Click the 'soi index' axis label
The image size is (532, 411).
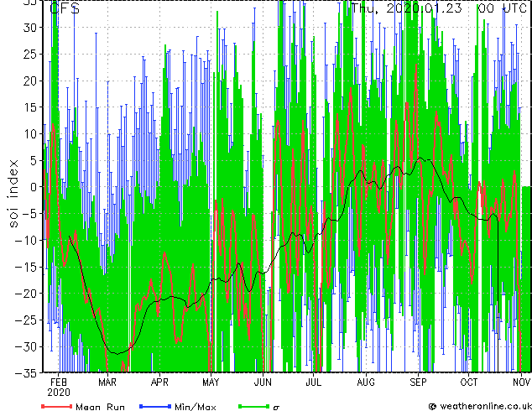click(x=13, y=194)
